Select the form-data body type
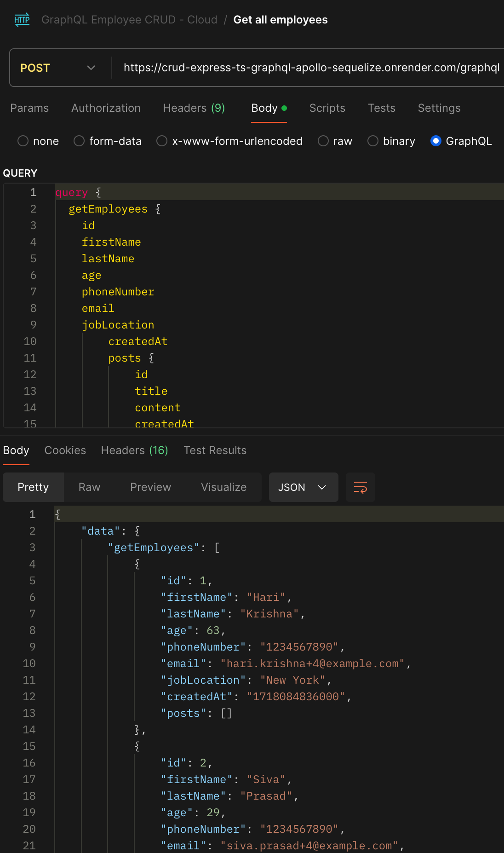This screenshot has height=853, width=504. [108, 141]
